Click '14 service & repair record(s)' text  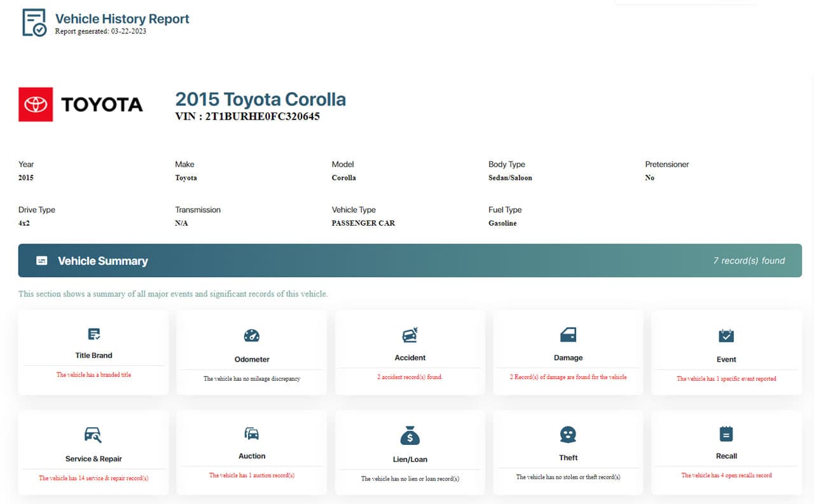[113, 478]
